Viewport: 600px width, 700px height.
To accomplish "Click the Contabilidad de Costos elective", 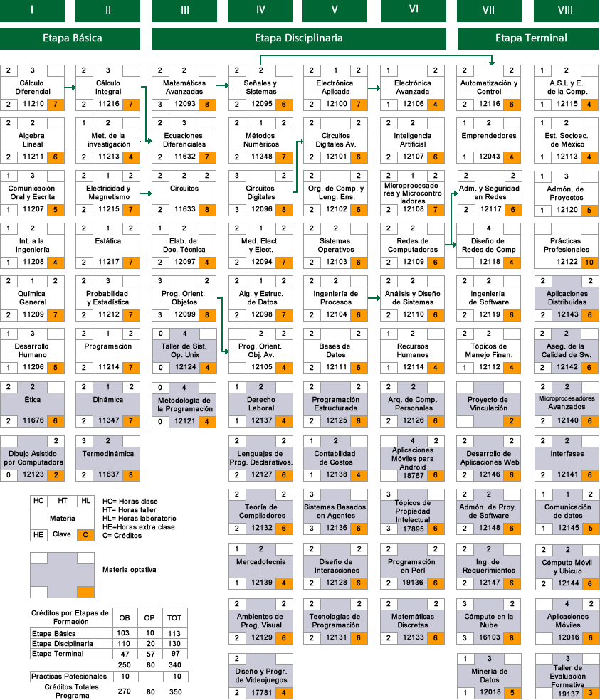I will (x=335, y=458).
